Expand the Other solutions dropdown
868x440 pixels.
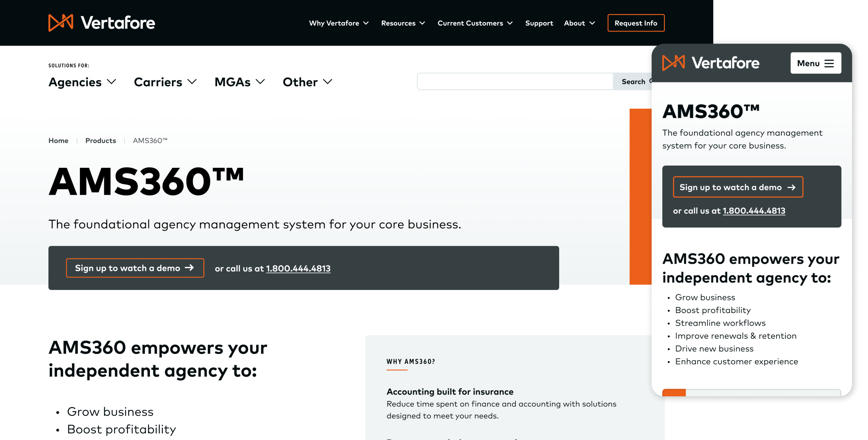pyautogui.click(x=308, y=81)
